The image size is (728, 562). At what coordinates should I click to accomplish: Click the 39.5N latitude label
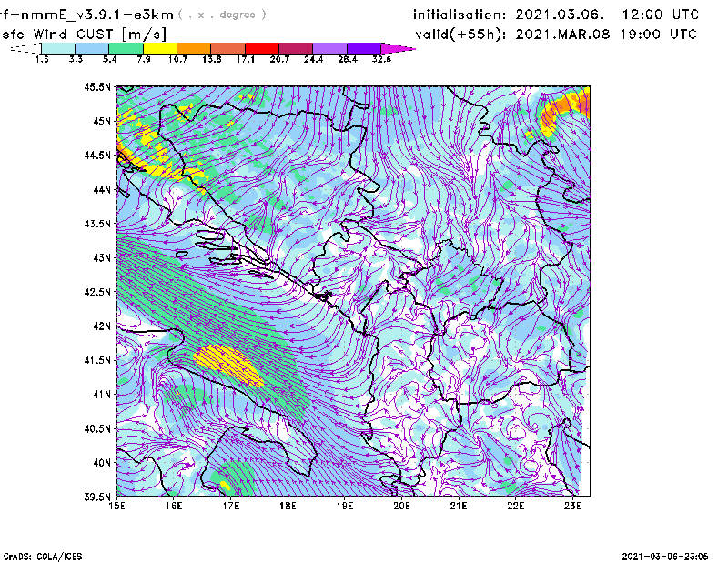[x=97, y=497]
